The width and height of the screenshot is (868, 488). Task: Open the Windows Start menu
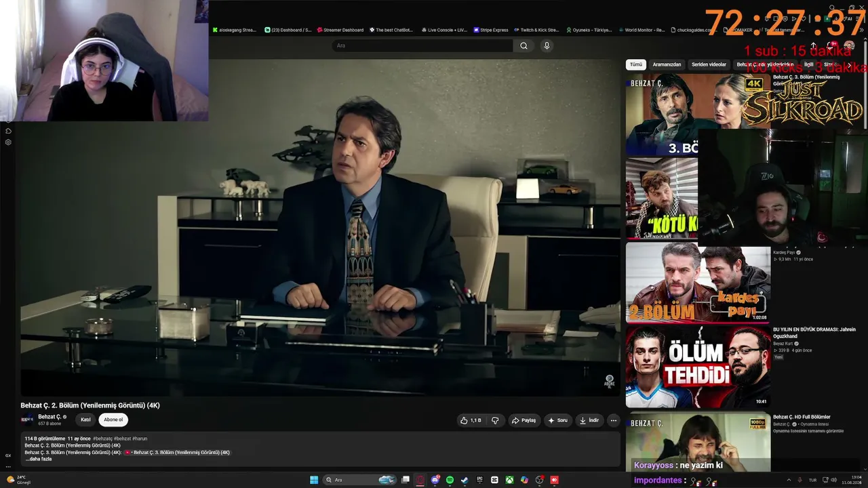coord(314,480)
